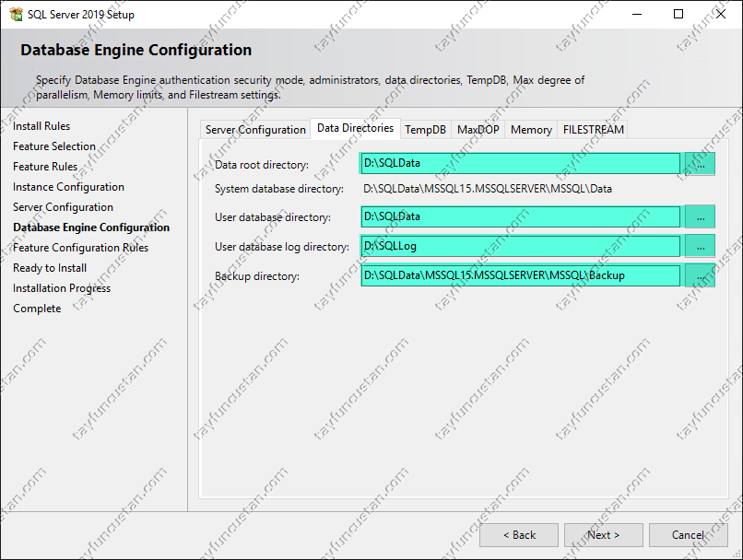Select the Ready to Install step
The image size is (743, 560).
click(x=50, y=268)
